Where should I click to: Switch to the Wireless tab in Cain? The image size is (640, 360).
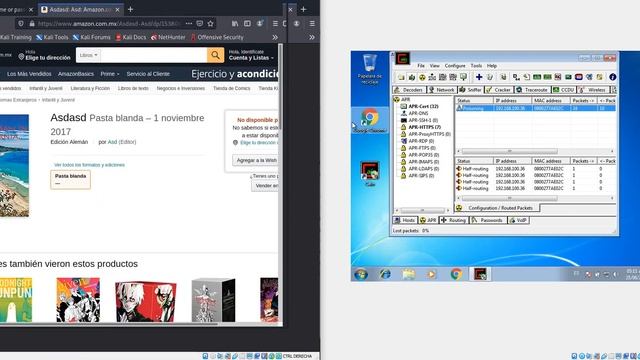click(593, 89)
